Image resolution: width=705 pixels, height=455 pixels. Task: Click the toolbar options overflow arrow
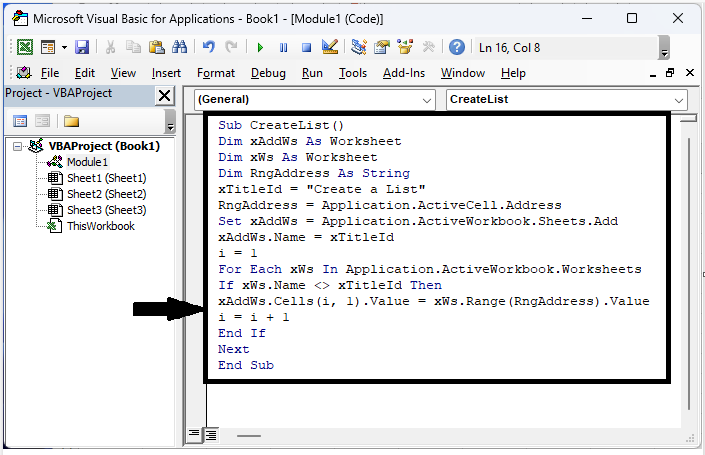click(x=664, y=48)
